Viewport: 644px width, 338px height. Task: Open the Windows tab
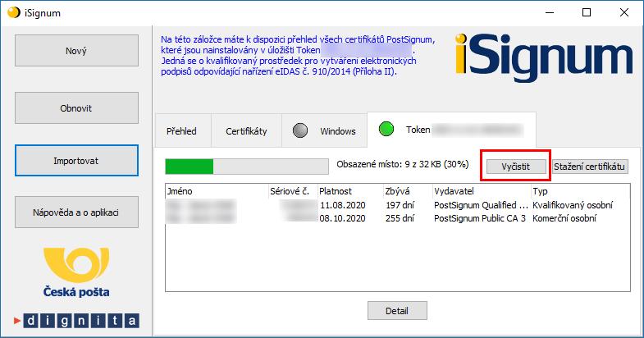pyautogui.click(x=325, y=131)
